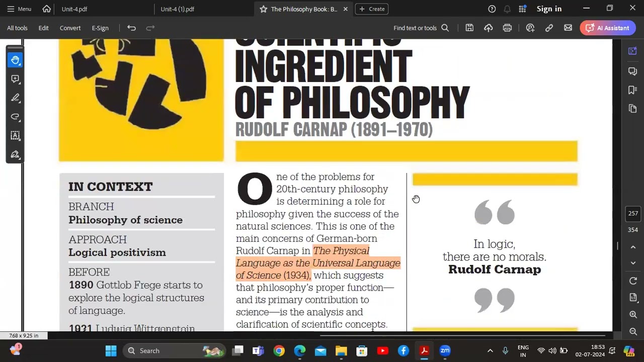The image size is (644, 362).
Task: Open the Menu hamburger button
Action: pyautogui.click(x=19, y=9)
